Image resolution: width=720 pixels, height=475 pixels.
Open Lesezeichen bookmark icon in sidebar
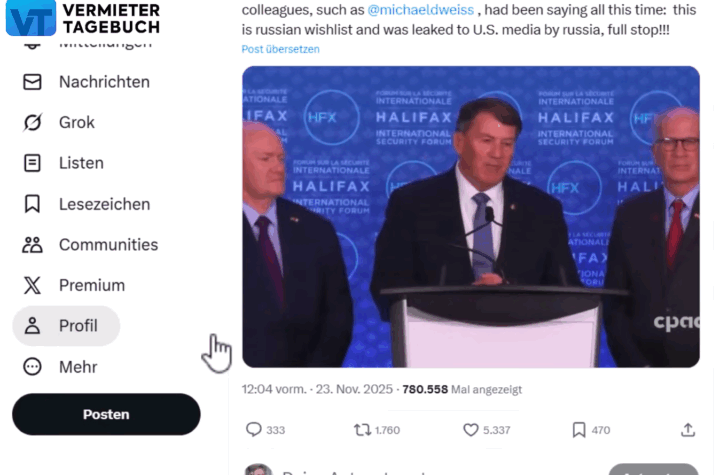click(32, 204)
